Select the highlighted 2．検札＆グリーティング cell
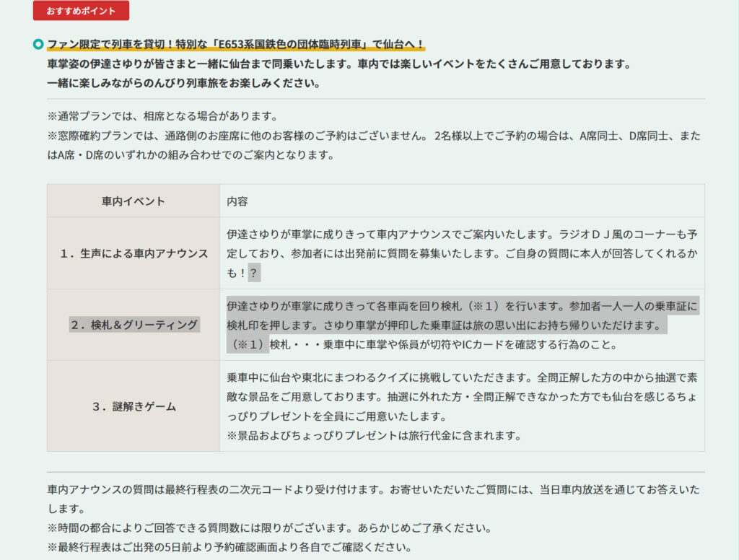Viewport: 739px width, 560px height. click(x=134, y=325)
